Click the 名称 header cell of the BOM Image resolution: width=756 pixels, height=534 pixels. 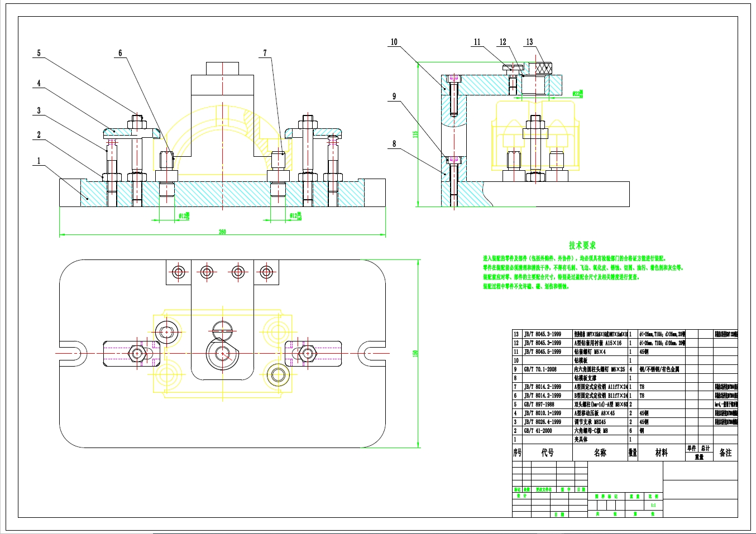pos(600,454)
